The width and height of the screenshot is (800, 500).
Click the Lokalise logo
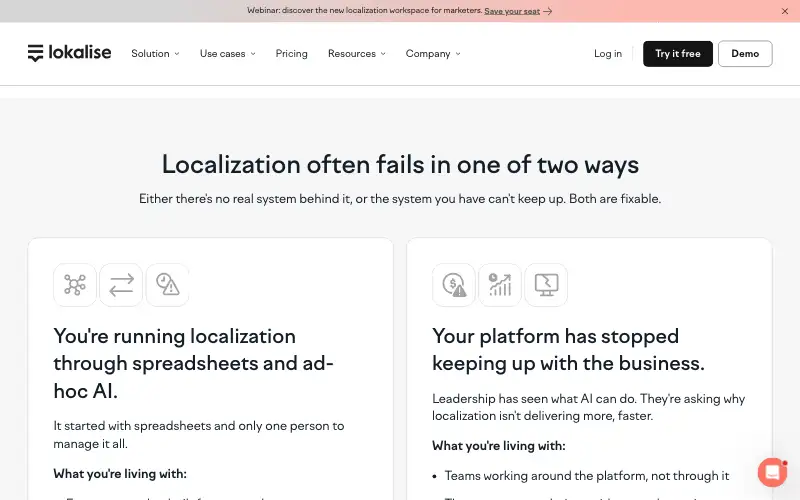point(69,53)
